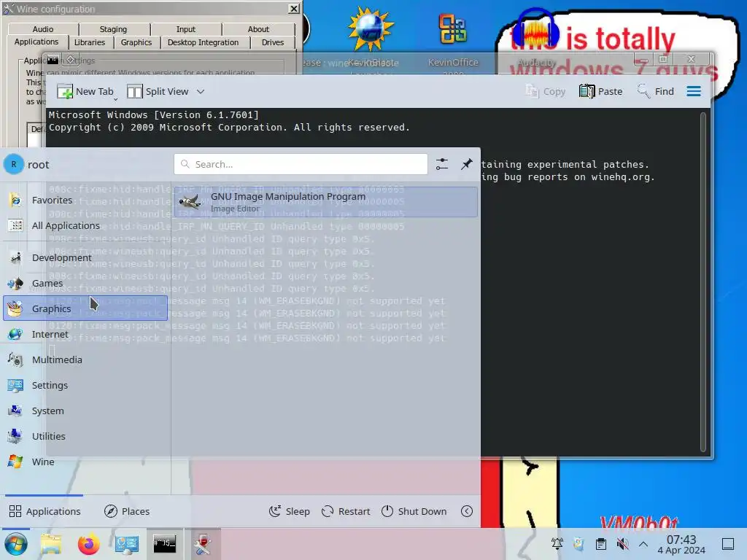Image resolution: width=747 pixels, height=560 pixels.
Task: Open About tab in Wine configuration
Action: coord(258,29)
